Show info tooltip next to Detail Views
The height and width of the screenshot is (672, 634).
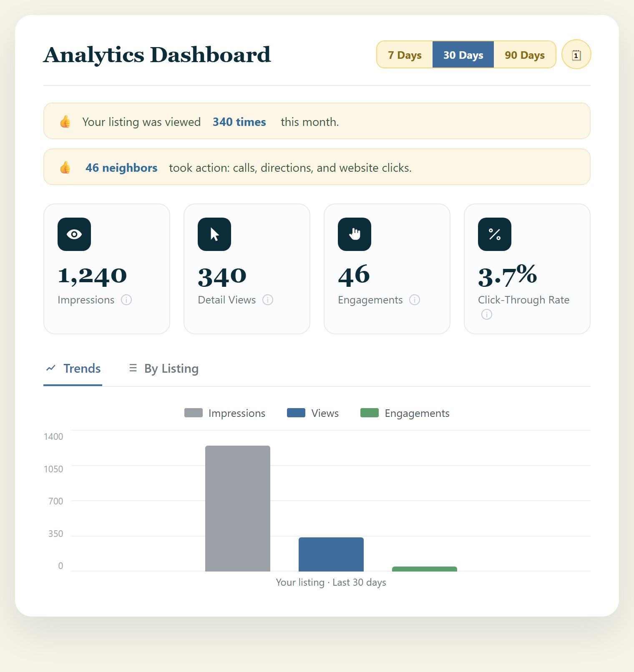pyautogui.click(x=268, y=300)
